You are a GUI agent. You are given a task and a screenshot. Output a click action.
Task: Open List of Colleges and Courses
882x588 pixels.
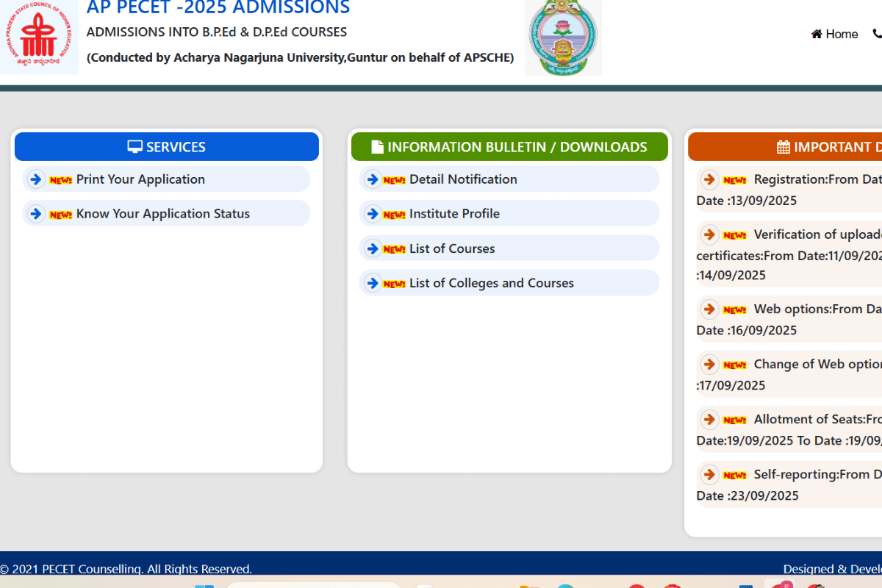point(490,282)
